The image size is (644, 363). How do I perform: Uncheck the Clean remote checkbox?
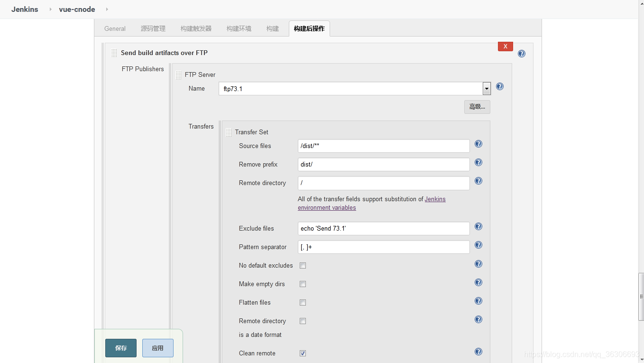click(303, 354)
